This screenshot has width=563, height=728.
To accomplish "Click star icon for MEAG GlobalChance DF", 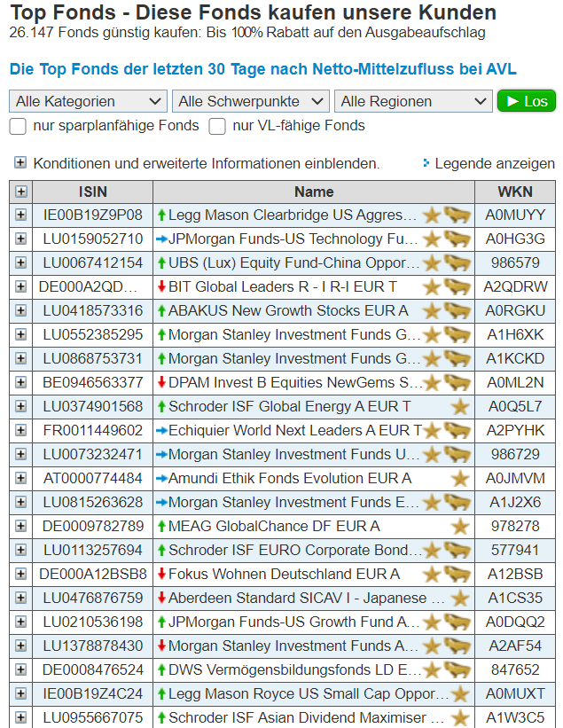I will (460, 526).
